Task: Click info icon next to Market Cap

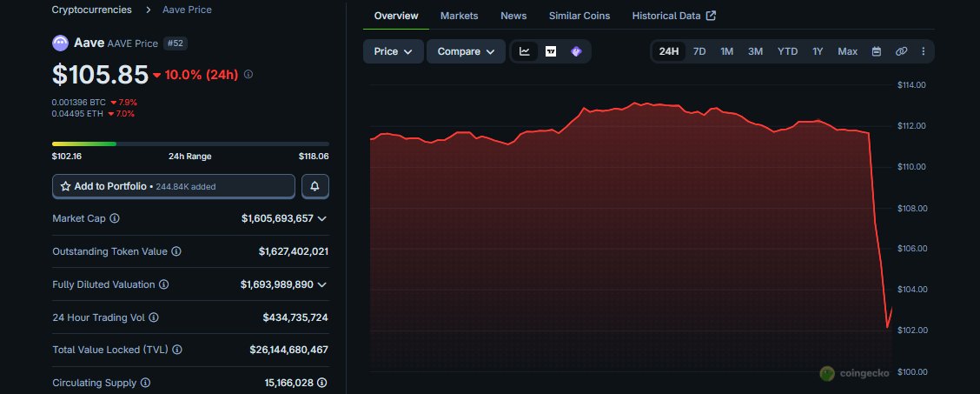Action: pos(115,218)
